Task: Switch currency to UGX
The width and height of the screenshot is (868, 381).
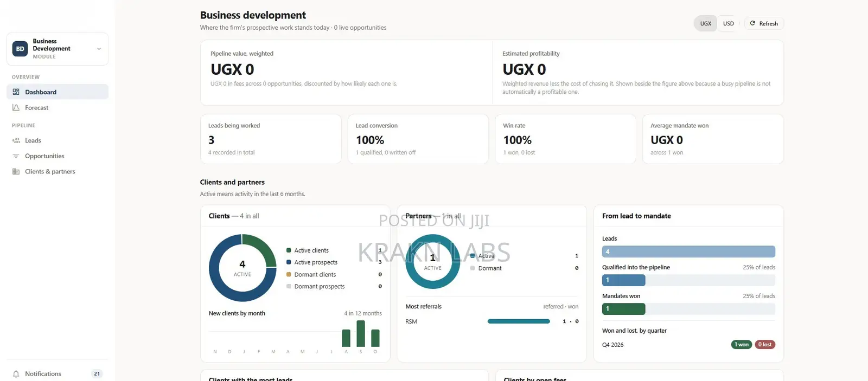Action: [705, 23]
